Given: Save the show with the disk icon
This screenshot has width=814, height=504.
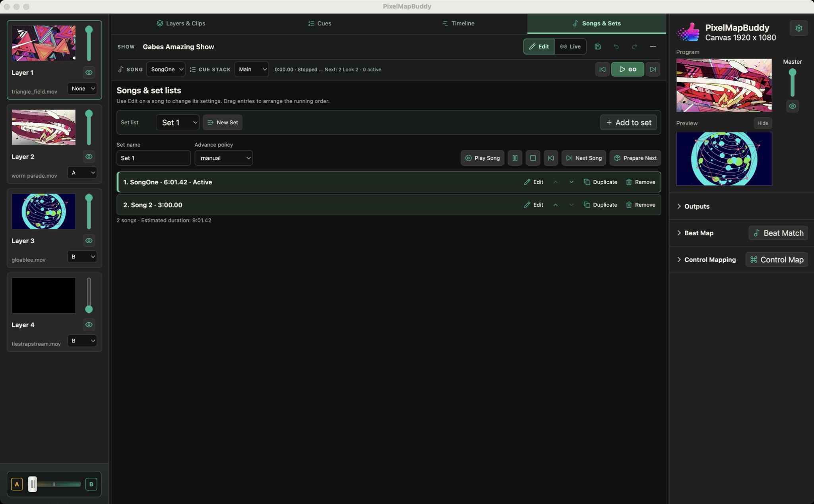Looking at the screenshot, I should (597, 47).
